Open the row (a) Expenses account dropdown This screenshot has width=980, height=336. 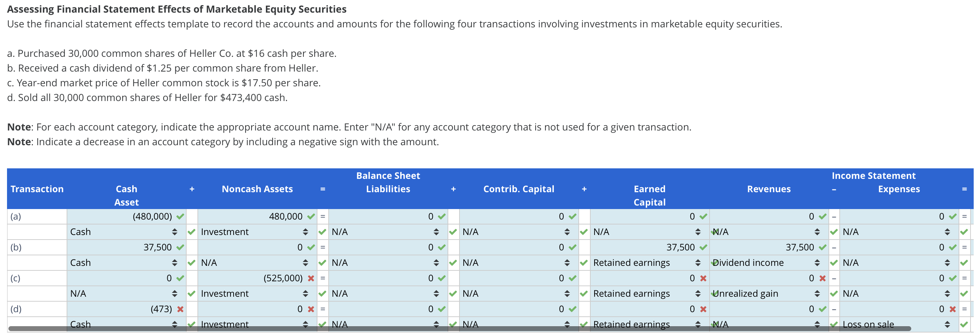899,232
